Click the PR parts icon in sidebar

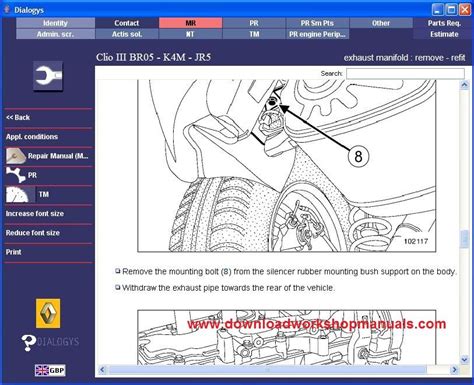16,175
